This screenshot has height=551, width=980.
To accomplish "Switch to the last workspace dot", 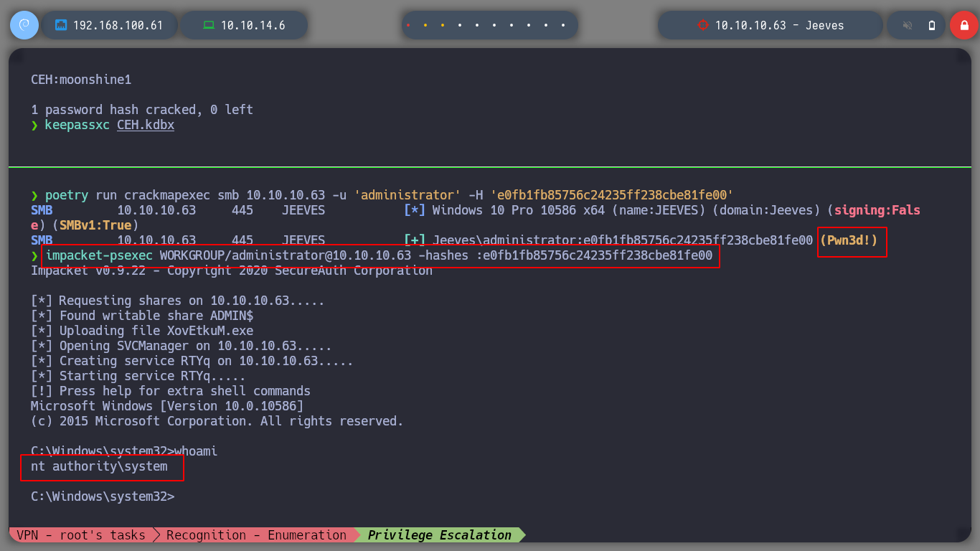I will [x=564, y=25].
